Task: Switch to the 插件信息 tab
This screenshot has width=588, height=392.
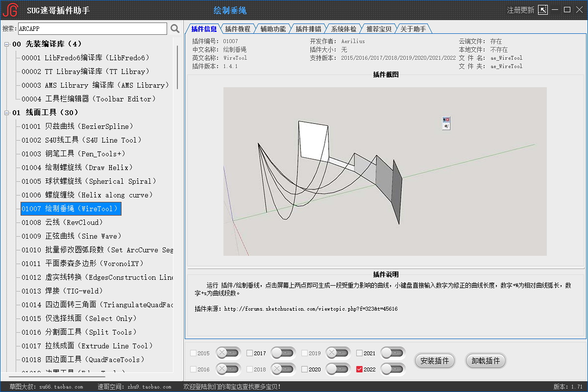Action: [204, 29]
